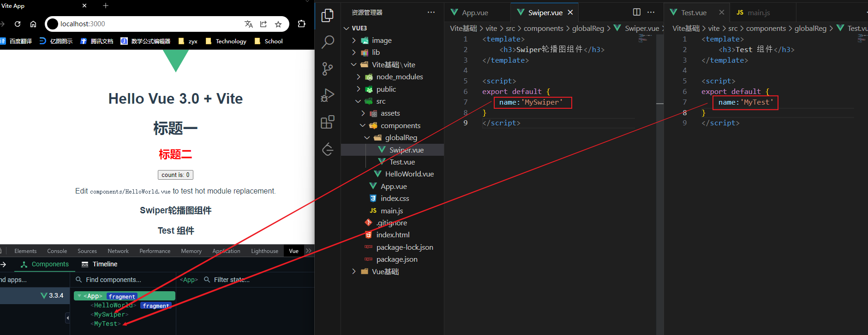Image resolution: width=868 pixels, height=335 pixels.
Task: Click the share page icon in address bar
Action: [x=263, y=24]
